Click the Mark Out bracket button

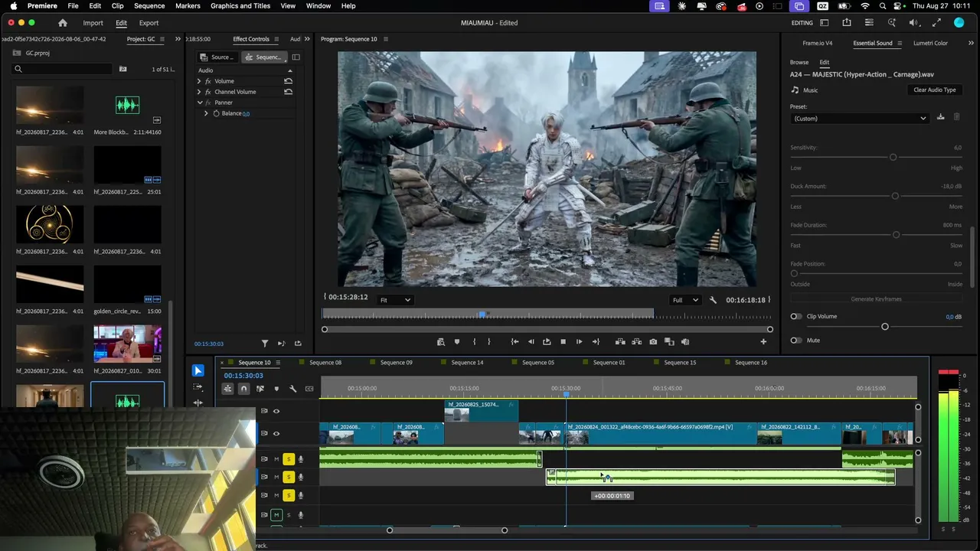[489, 342]
